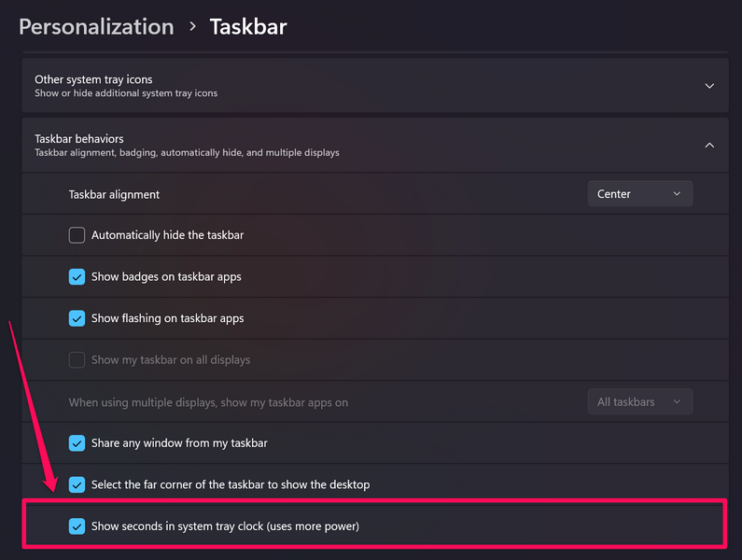
Task: Disable Show flashing on taskbar apps
Action: click(x=77, y=318)
